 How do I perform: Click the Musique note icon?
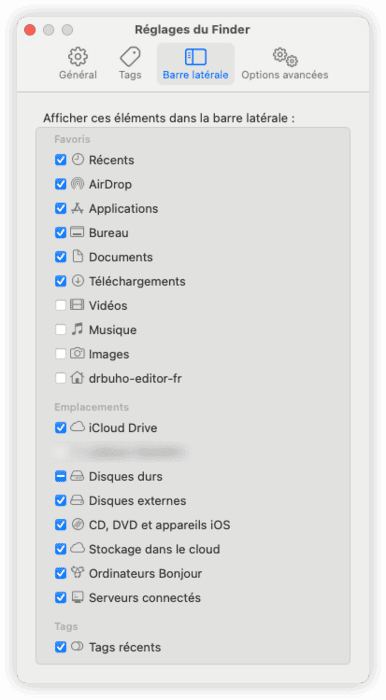tap(78, 329)
